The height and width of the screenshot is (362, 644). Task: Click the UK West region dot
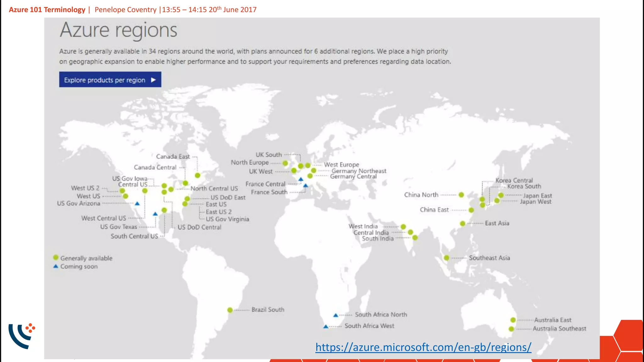coord(294,171)
